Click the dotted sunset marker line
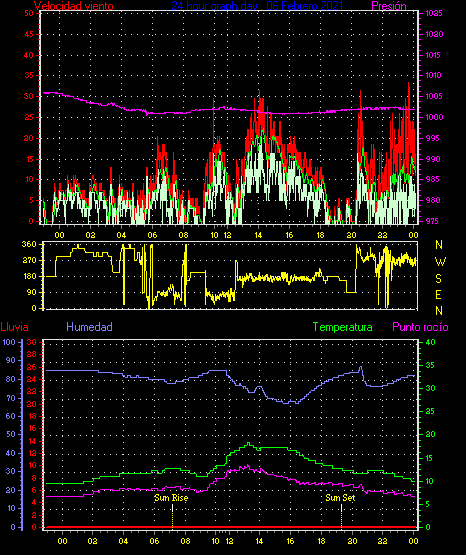Screen dimensions: 466x555 [341, 516]
